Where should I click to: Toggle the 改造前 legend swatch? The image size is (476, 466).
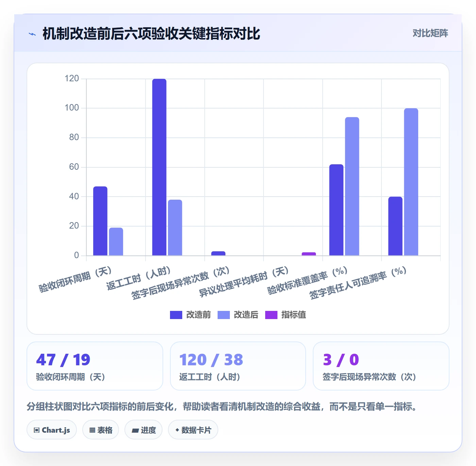pyautogui.click(x=176, y=315)
